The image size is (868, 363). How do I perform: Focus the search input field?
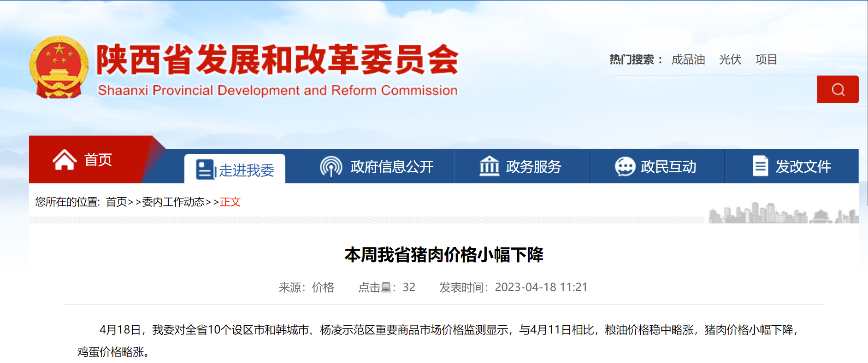point(713,89)
